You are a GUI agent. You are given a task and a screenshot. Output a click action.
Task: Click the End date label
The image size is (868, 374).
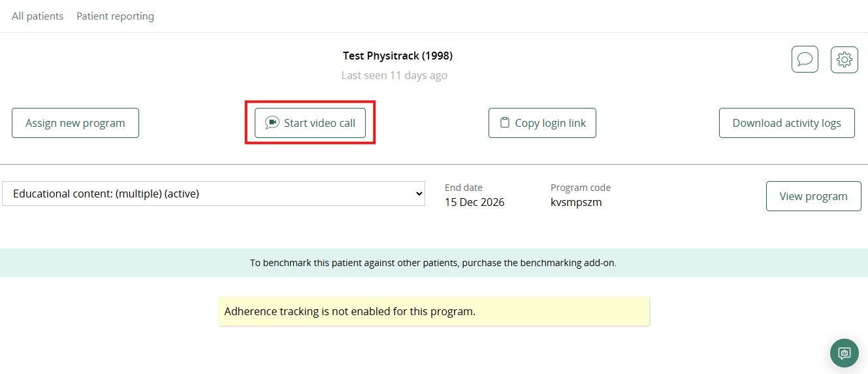tap(464, 188)
